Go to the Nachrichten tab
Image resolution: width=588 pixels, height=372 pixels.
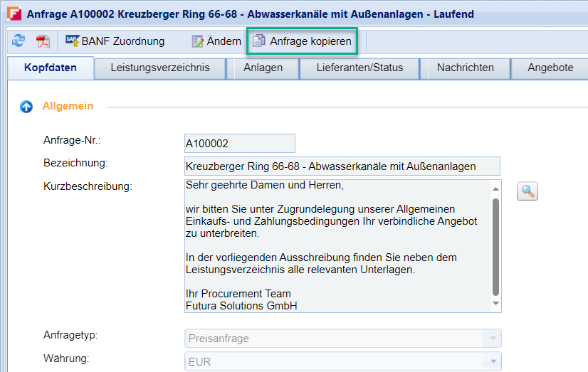[466, 68]
